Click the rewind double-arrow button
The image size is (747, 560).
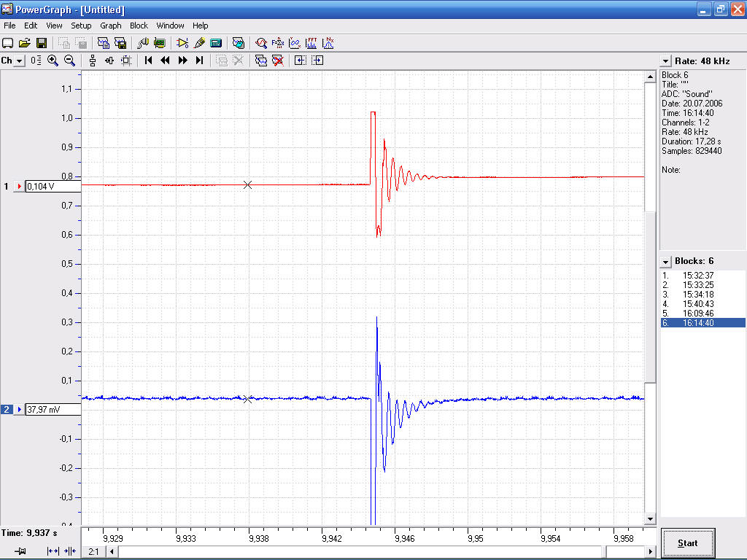[166, 61]
